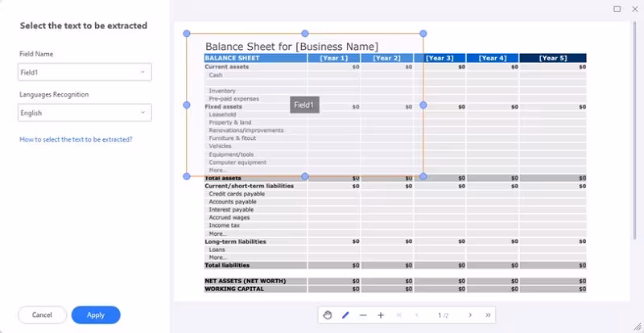Click the bottom-right selection handle
This screenshot has height=333, width=644.
coord(423,176)
